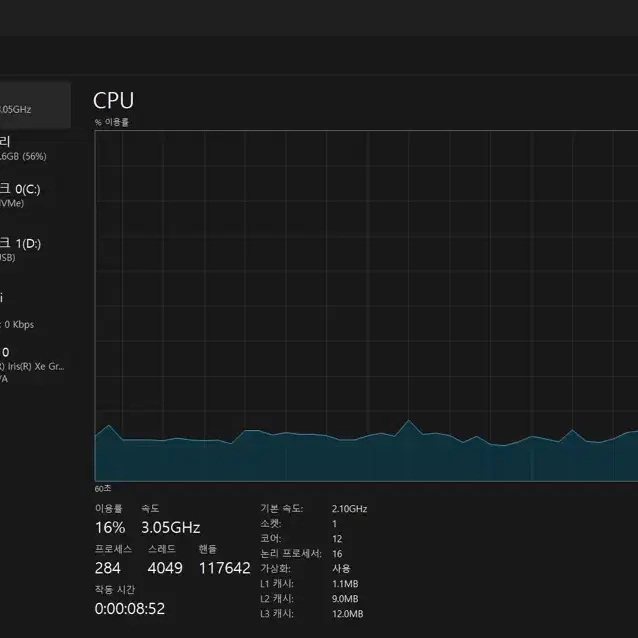Click the thread count 4049
The width and height of the screenshot is (638, 638).
165,568
